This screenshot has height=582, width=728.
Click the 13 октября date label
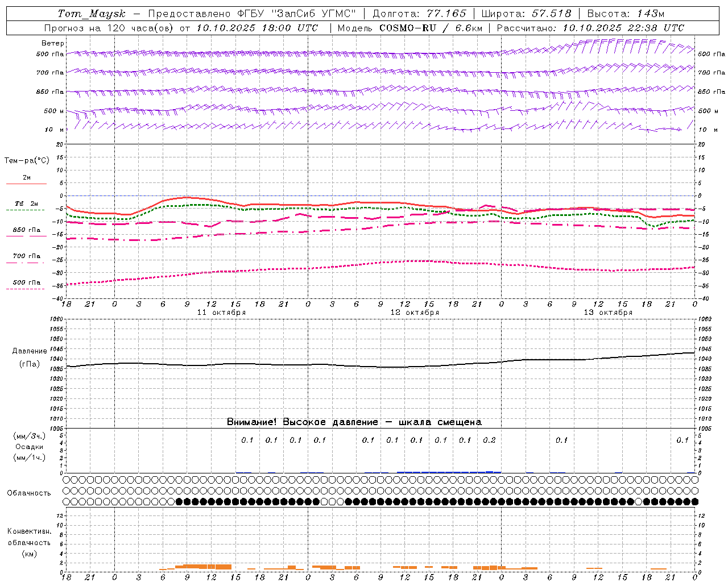click(x=608, y=313)
